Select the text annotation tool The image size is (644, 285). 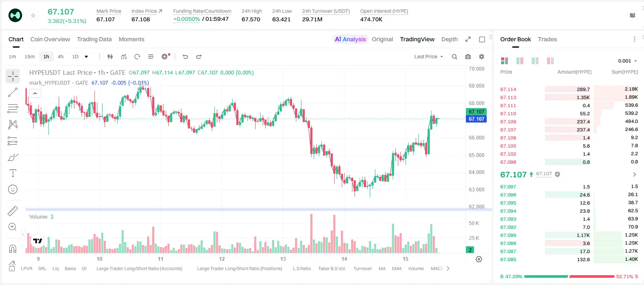[13, 173]
